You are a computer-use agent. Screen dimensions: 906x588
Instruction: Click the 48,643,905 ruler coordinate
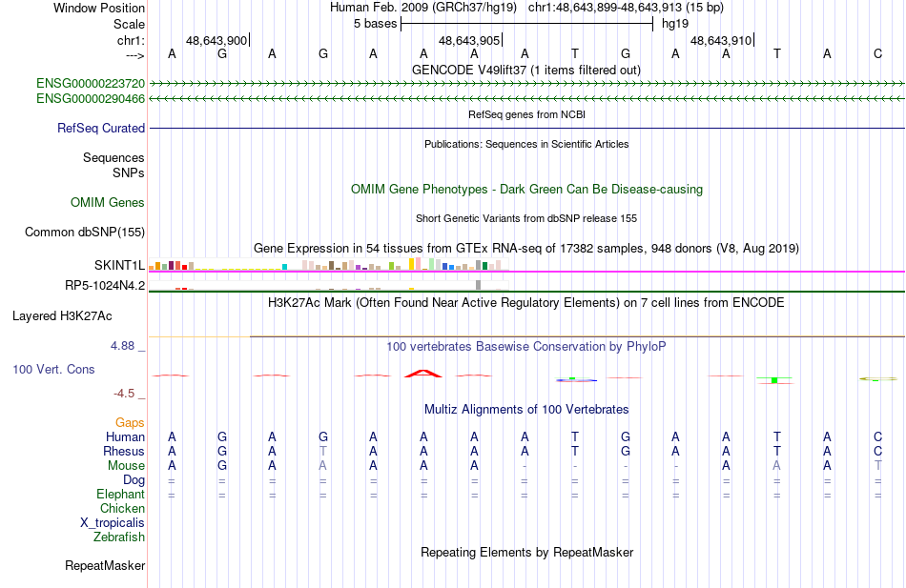pyautogui.click(x=468, y=40)
